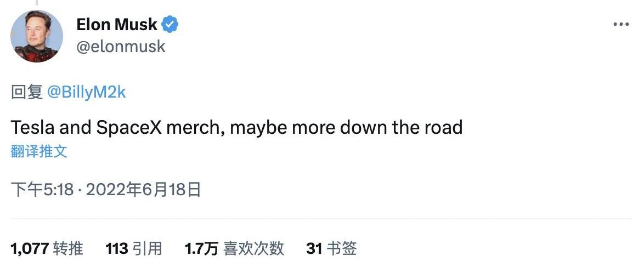
Task: Click the 113 quote number
Action: (x=116, y=248)
